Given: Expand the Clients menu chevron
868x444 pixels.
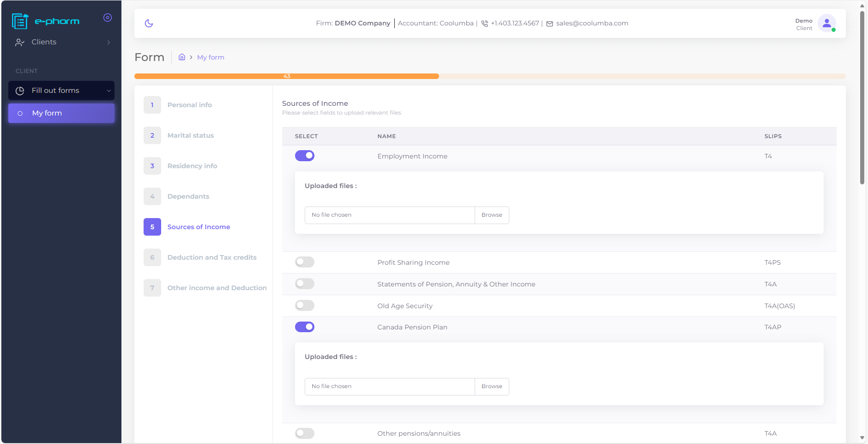Looking at the screenshot, I should pos(109,43).
